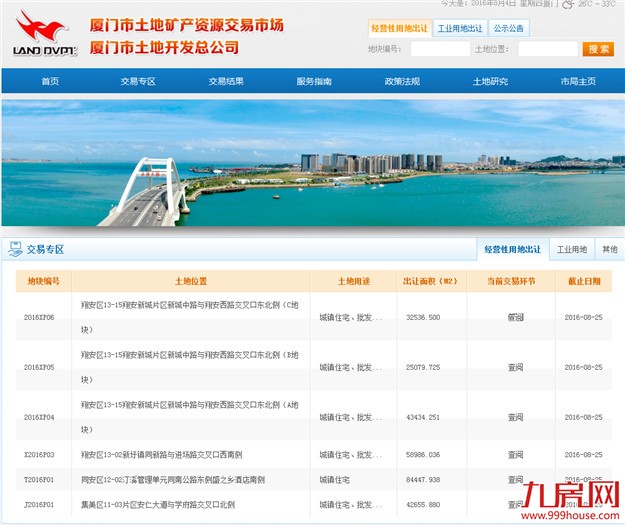Click the 当前交易环节 column header
625x525 pixels.
tap(511, 281)
